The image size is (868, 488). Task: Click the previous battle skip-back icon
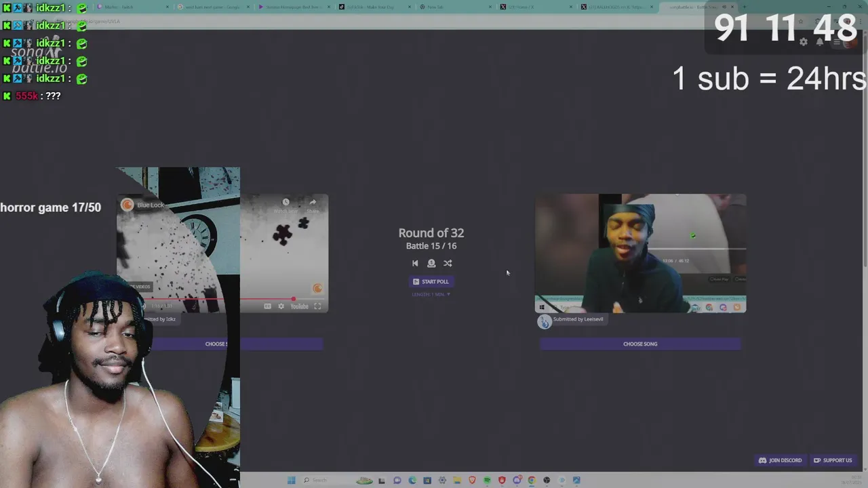click(x=415, y=263)
